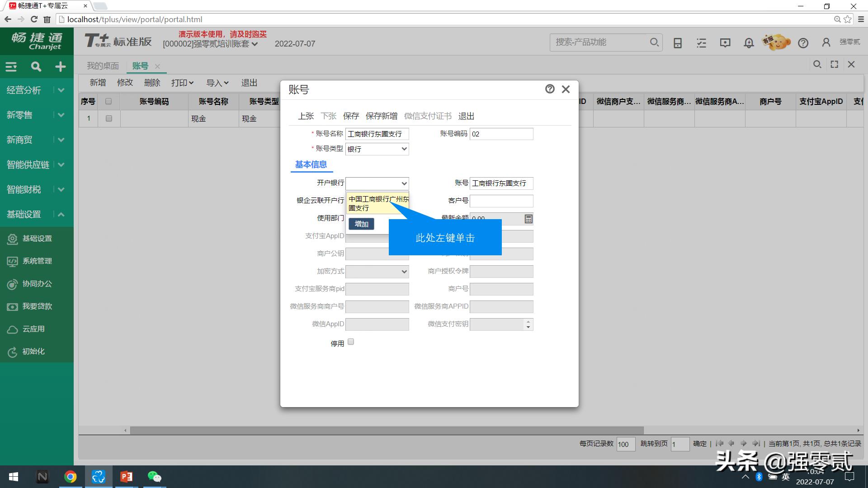This screenshot has height=488, width=868.
Task: Check the checkbox on row 1
Action: pos(108,118)
